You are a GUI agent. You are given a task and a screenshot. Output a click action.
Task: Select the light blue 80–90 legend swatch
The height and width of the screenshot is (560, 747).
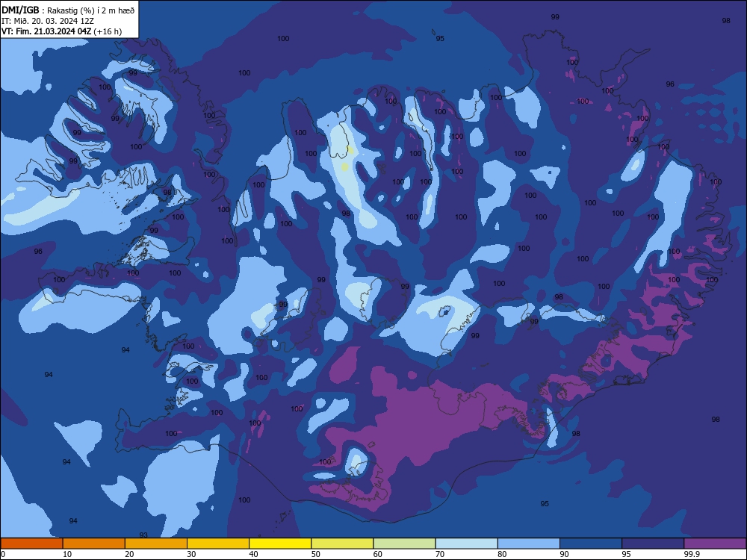point(529,544)
